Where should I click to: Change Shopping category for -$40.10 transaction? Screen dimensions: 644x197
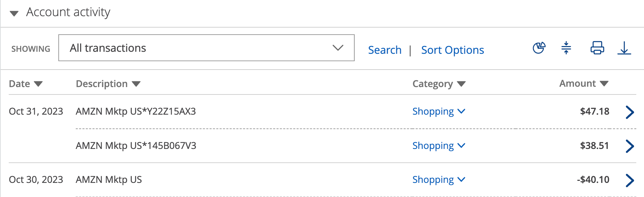click(x=438, y=180)
